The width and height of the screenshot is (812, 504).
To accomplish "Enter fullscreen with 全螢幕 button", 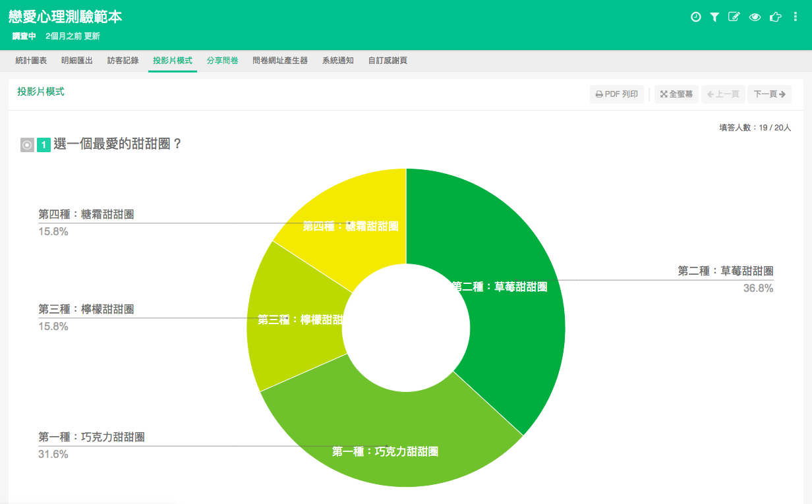I will 676,94.
